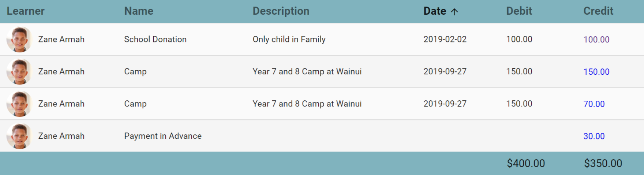644x175 pixels.
Task: Select the Only child in Family description
Action: 289,39
